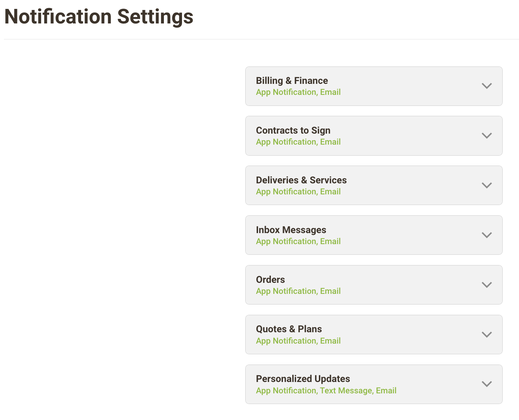Click 'App Notification, Email' under Billing & Finance

[x=298, y=92]
